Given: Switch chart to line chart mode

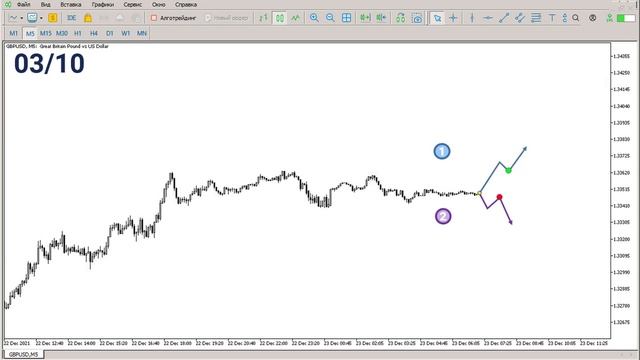Looking at the screenshot, I should 296,18.
